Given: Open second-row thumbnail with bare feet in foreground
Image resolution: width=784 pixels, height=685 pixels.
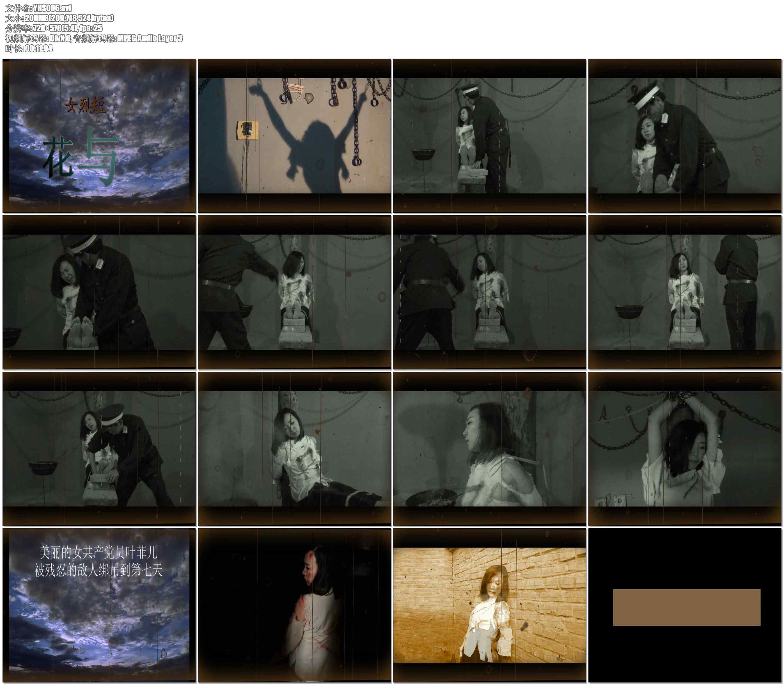Looking at the screenshot, I should point(99,292).
